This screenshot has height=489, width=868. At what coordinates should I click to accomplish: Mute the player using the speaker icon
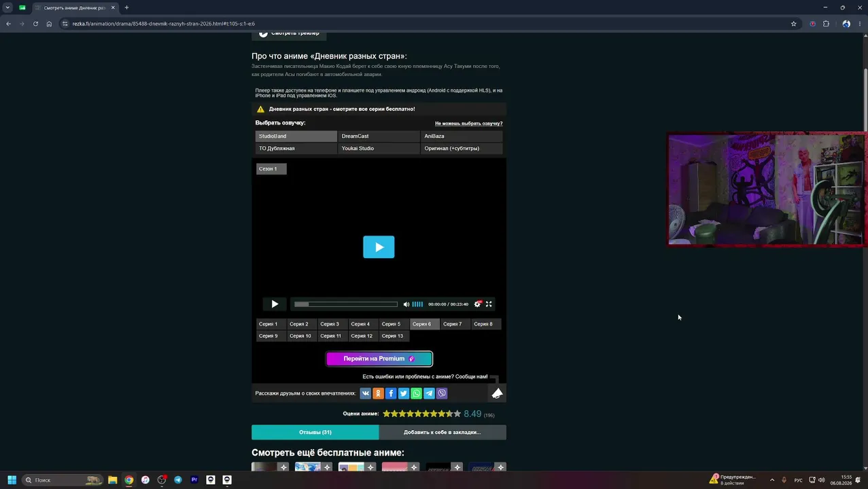coord(406,304)
